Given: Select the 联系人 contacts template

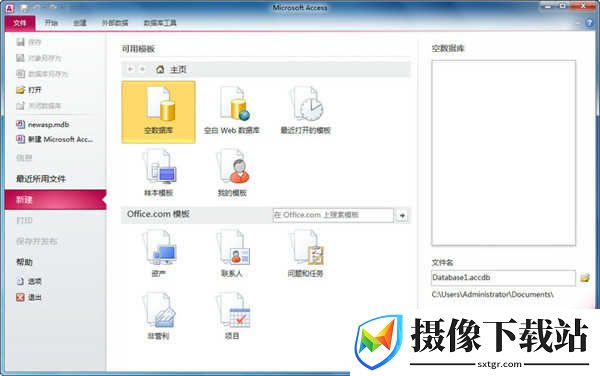Looking at the screenshot, I should [232, 254].
